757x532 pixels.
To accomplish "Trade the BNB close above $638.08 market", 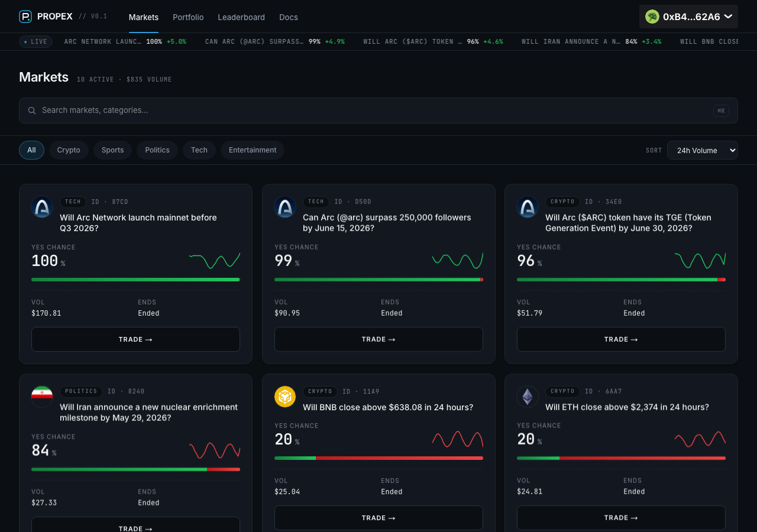I will click(x=378, y=518).
